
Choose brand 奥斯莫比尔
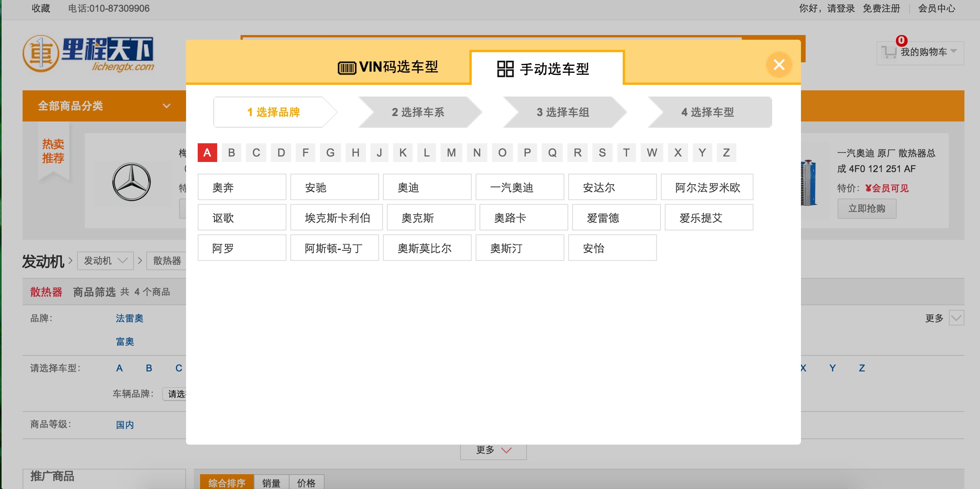click(x=427, y=248)
